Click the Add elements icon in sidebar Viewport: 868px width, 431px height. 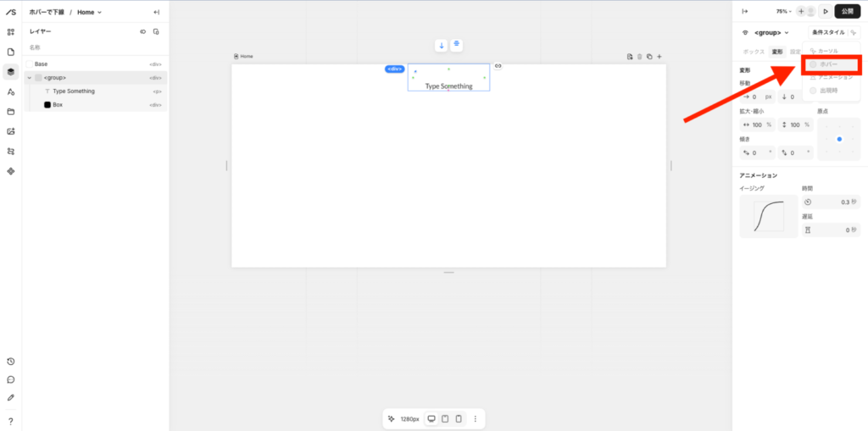click(x=11, y=32)
